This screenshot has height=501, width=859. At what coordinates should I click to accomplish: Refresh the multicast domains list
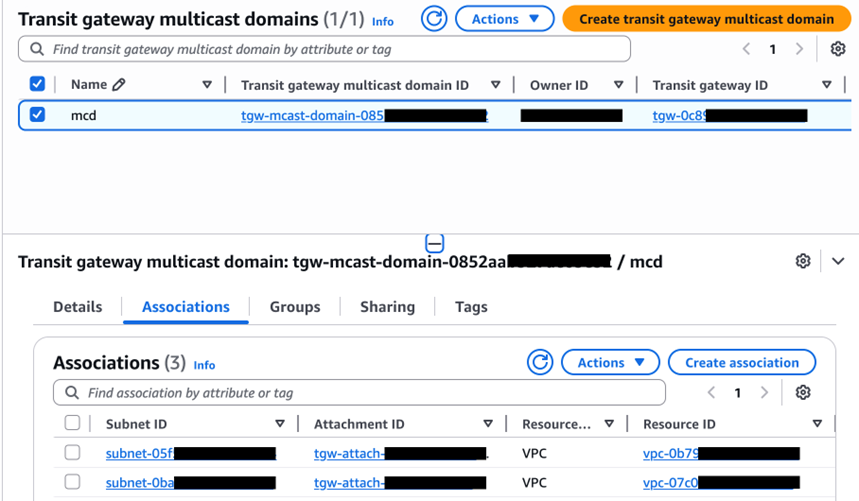click(434, 18)
